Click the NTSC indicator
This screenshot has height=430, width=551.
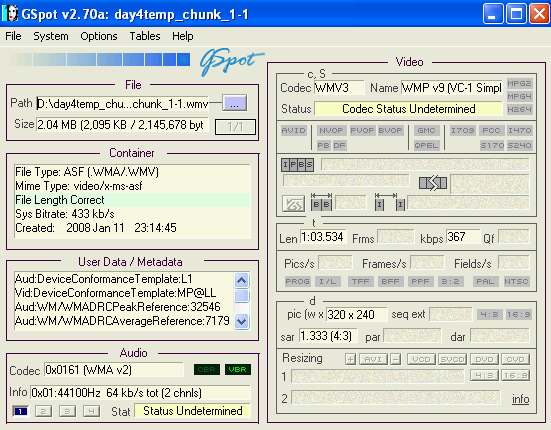coord(516,281)
